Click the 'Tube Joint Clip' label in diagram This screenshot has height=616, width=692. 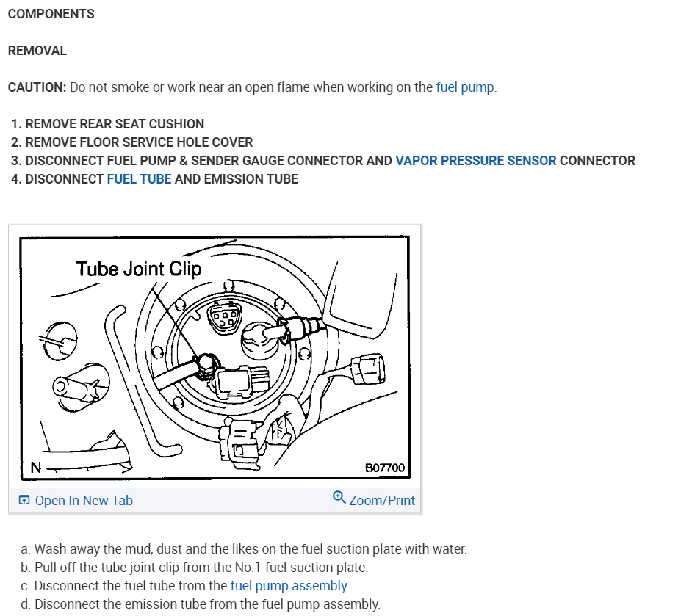coord(139,269)
